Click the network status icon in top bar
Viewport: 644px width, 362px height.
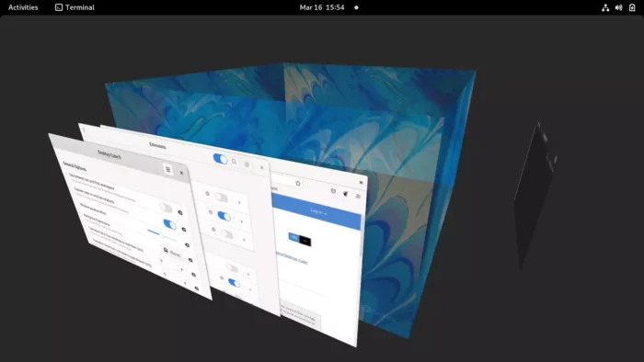[605, 7]
